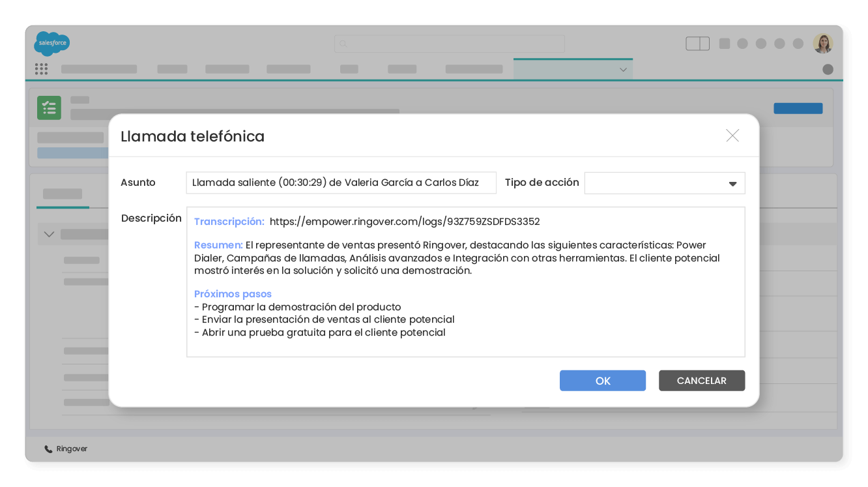Open the Salesforce app launcher grid
The image size is (868, 487).
41,68
